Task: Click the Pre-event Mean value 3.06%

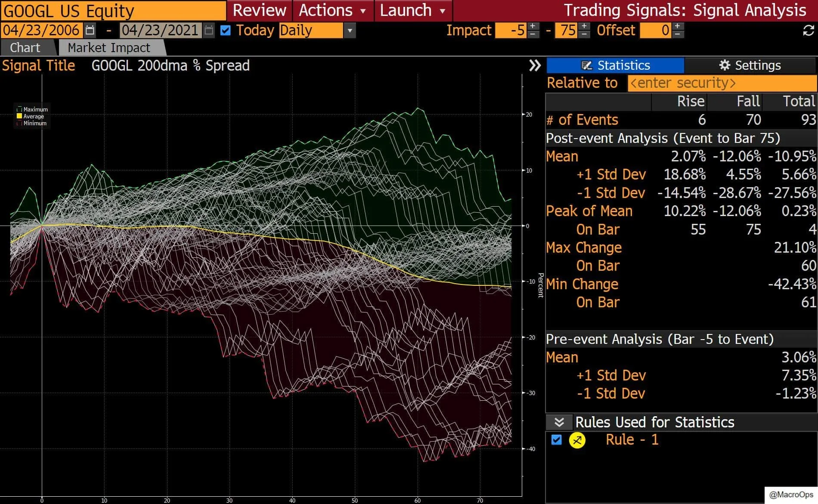Action: tap(799, 357)
